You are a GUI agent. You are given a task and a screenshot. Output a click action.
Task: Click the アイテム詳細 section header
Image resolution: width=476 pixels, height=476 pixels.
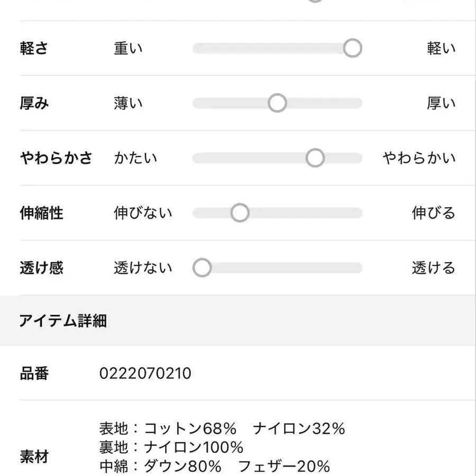point(63,321)
